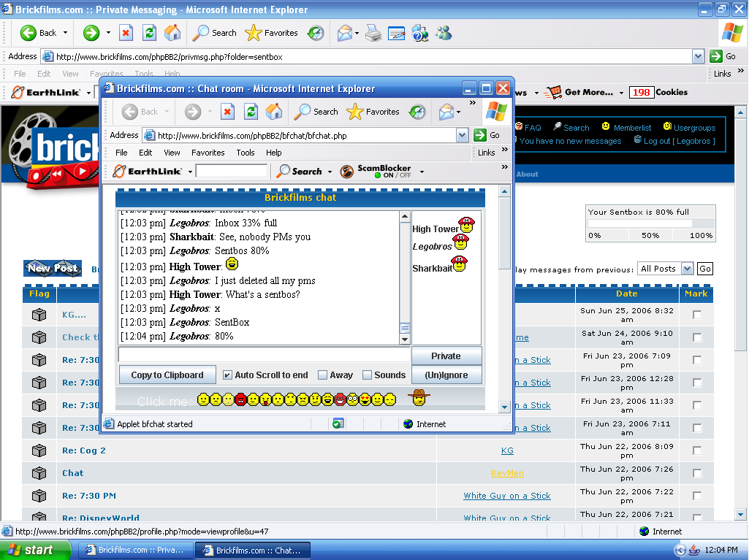This screenshot has height=560, width=749.
Task: Click the cowboy hat smiley emoticon
Action: tap(419, 398)
